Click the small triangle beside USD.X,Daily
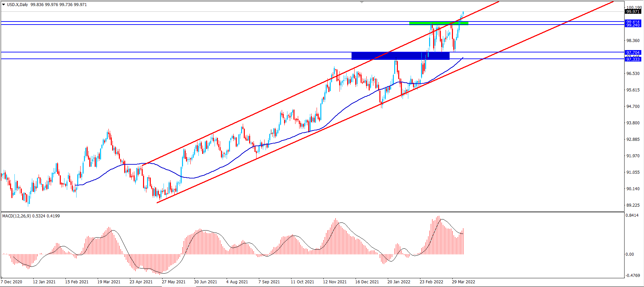The image size is (644, 287). click(3, 5)
